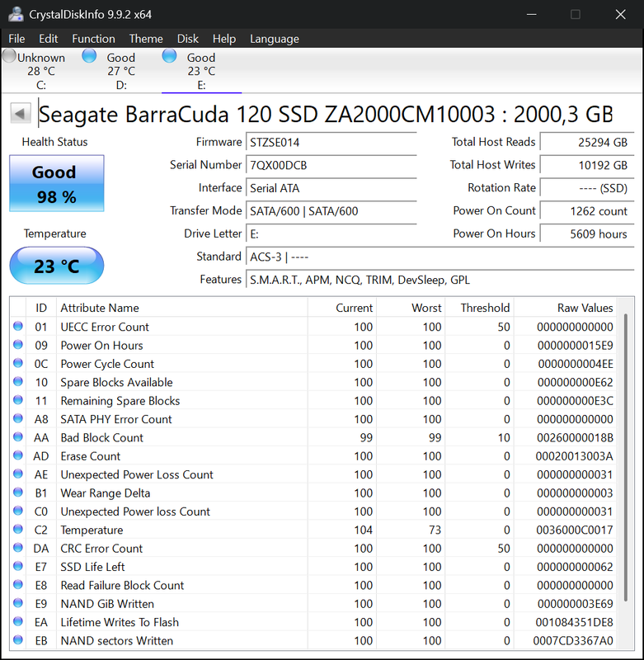Click the Serial Number field 7QX00DCB
Image resolution: width=644 pixels, height=660 pixels.
331,165
